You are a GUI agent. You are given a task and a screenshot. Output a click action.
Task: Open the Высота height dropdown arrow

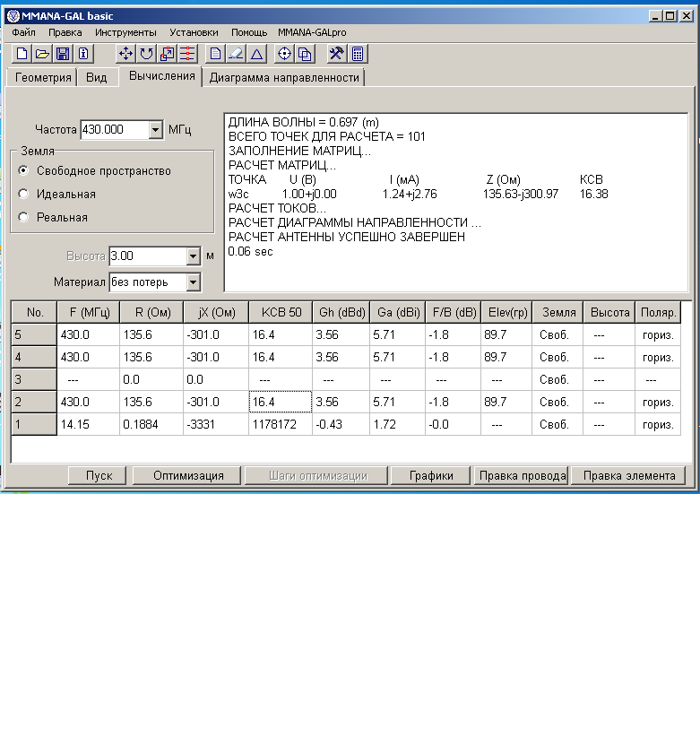193,256
